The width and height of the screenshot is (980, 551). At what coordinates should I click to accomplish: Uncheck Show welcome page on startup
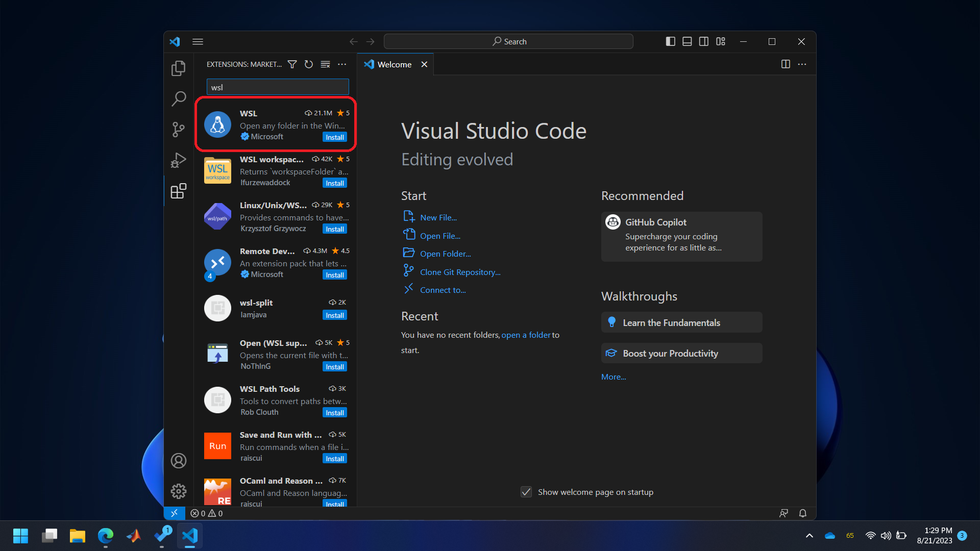point(526,492)
